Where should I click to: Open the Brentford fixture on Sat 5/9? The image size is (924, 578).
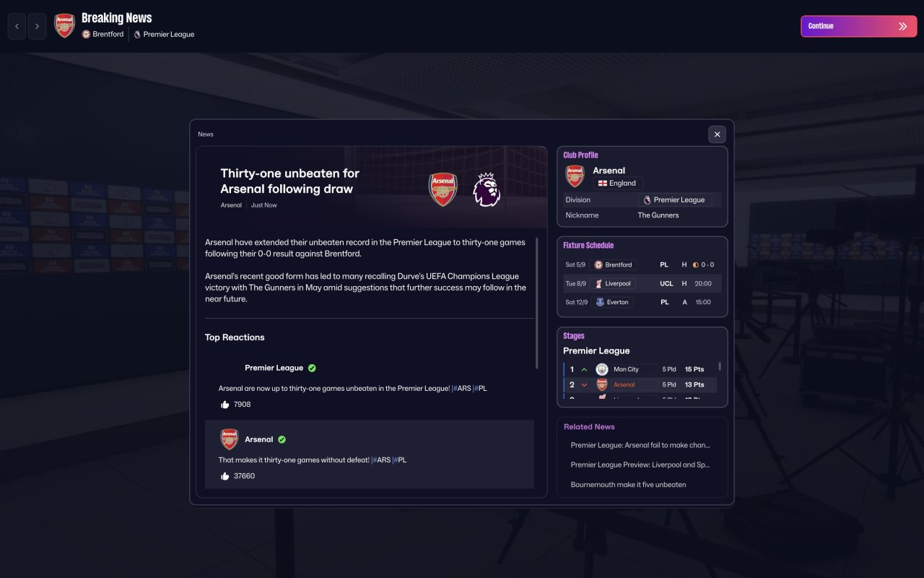(614, 264)
